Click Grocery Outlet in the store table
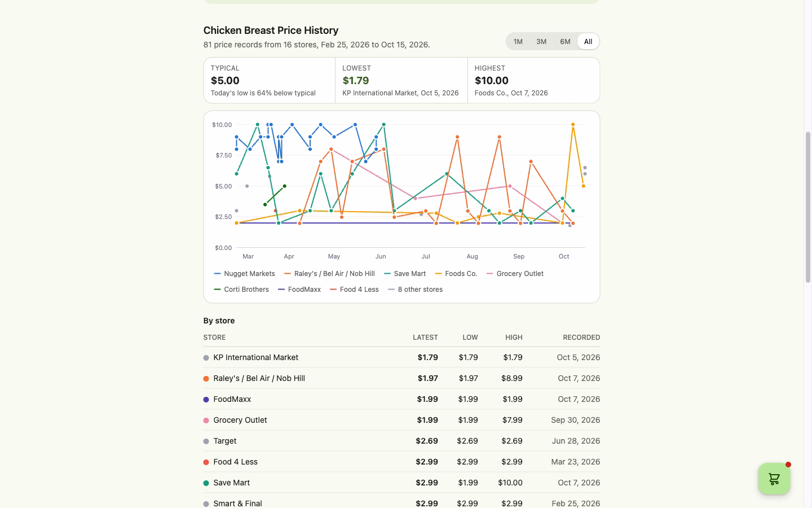Image resolution: width=812 pixels, height=508 pixels. pos(240,420)
